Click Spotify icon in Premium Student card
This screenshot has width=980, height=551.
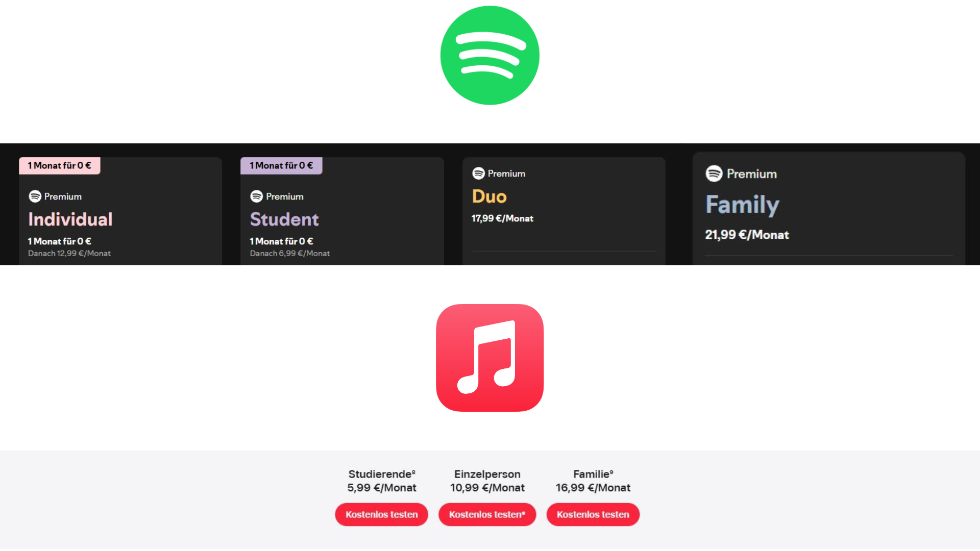(257, 196)
